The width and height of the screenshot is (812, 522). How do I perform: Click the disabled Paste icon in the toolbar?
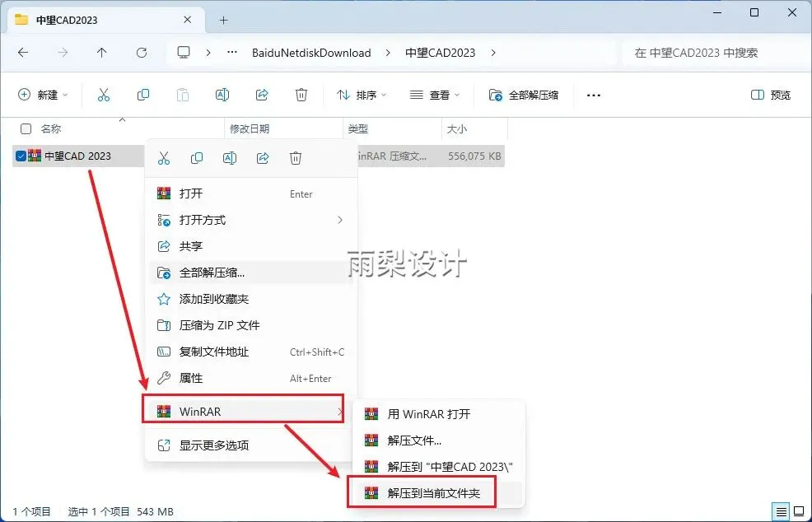tap(183, 95)
